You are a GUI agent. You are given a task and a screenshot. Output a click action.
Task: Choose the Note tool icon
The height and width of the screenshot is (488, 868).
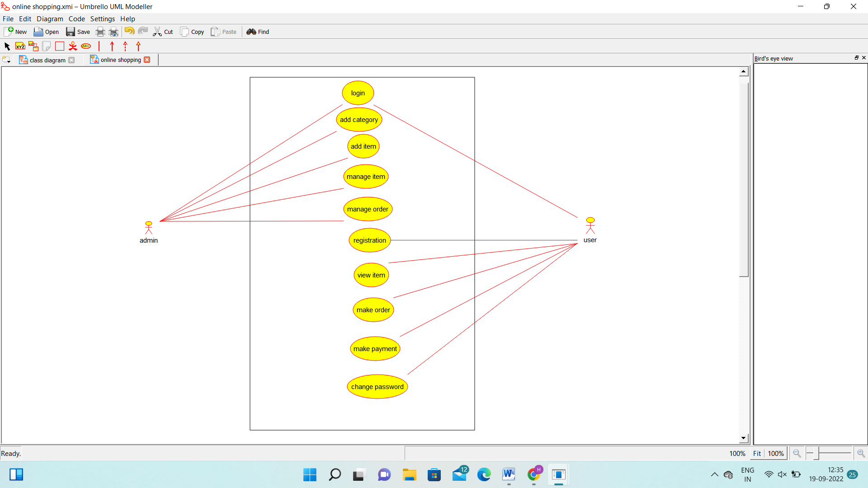click(x=46, y=46)
